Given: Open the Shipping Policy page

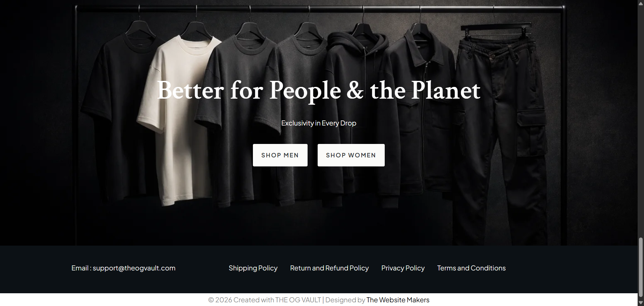Looking at the screenshot, I should 253,268.
